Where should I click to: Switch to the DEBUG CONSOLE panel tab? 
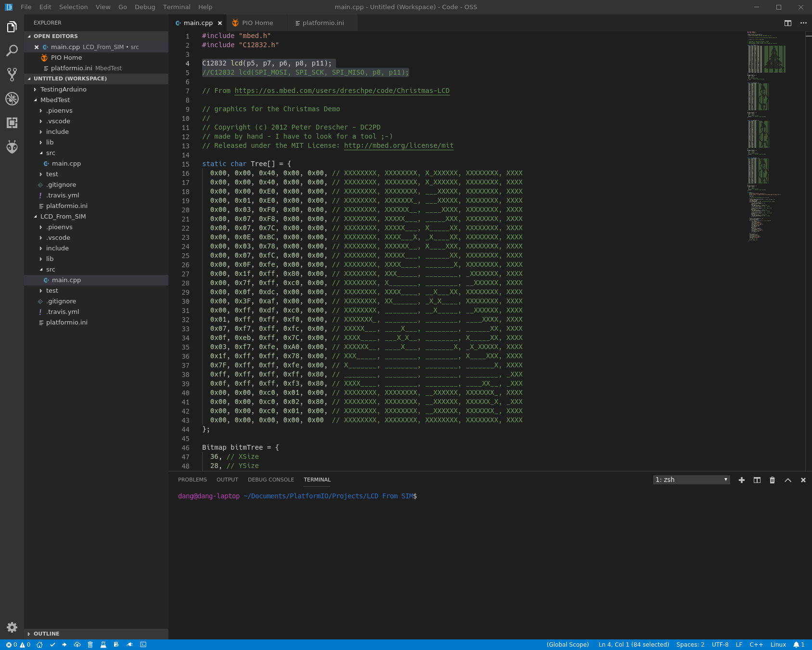(271, 480)
